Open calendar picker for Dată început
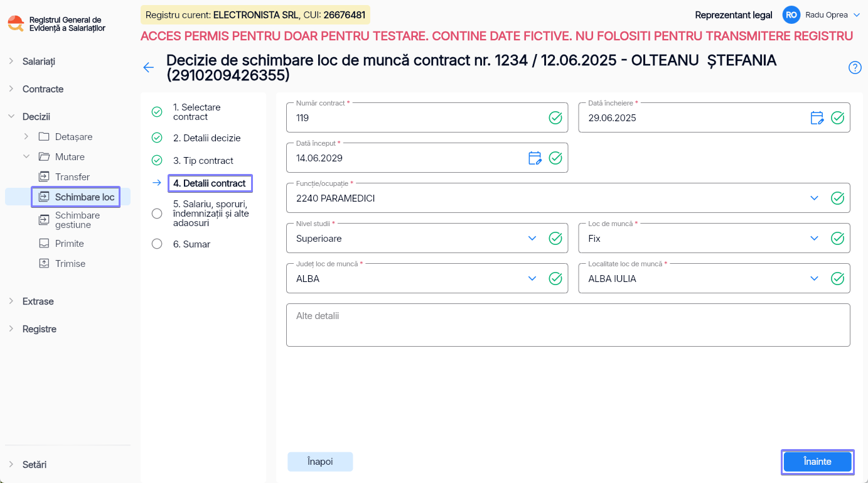 [x=535, y=158]
